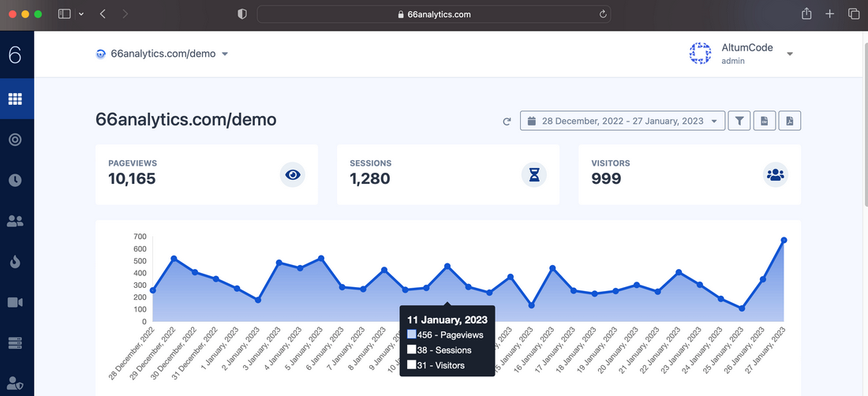Open the Safari share icon
The image size is (868, 396).
[x=806, y=14]
